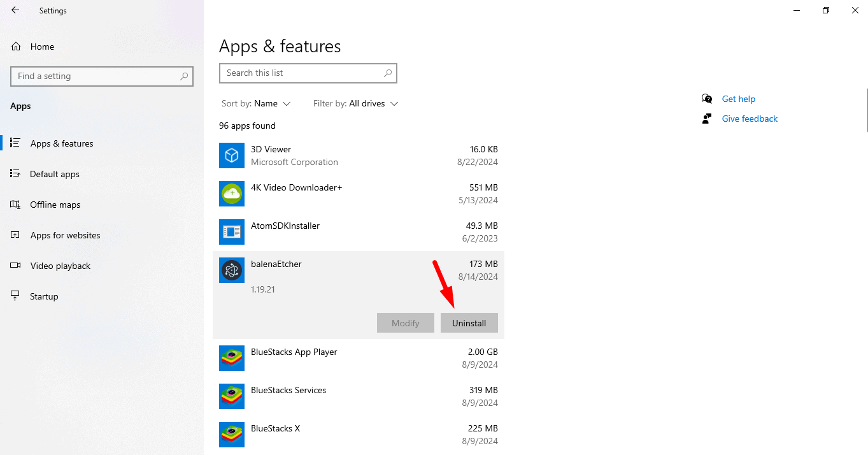Click the Give feedback person icon
This screenshot has height=455, width=868.
click(707, 119)
